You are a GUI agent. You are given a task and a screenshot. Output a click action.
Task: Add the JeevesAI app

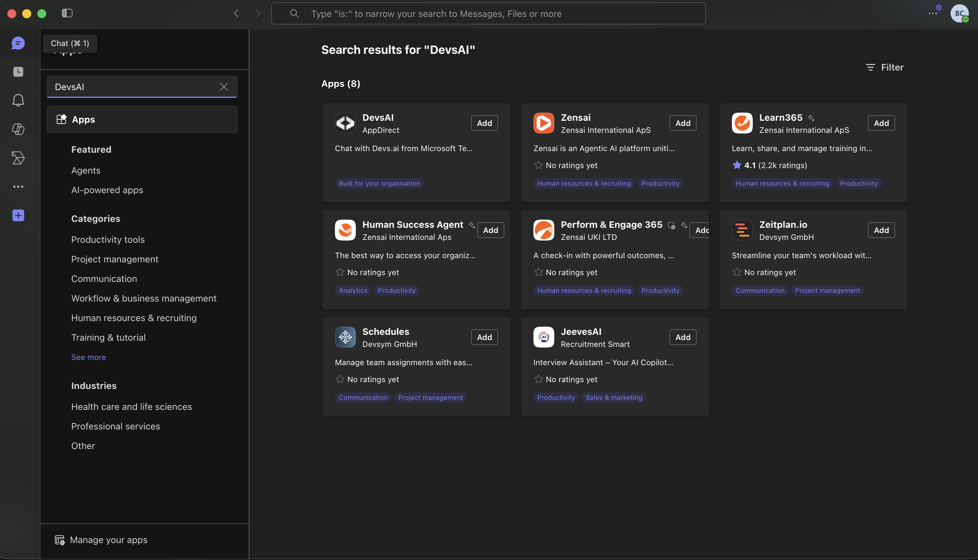coord(683,337)
